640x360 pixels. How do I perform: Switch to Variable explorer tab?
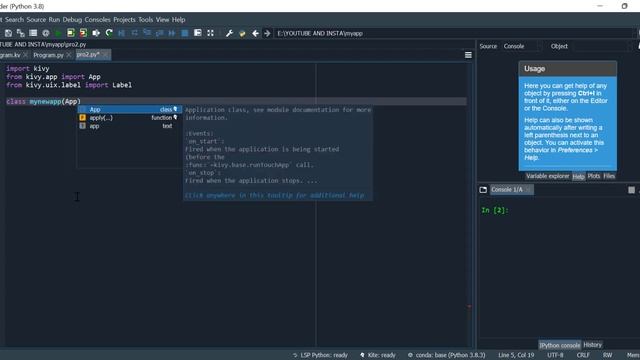(547, 176)
